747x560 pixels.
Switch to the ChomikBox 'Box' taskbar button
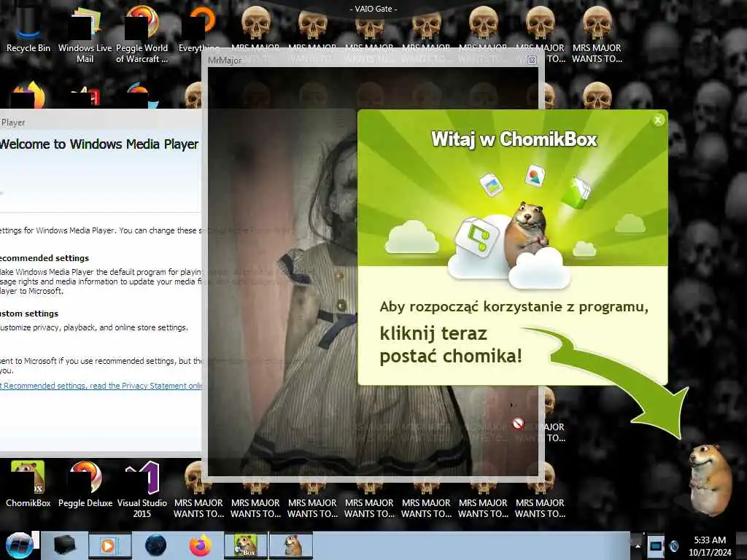point(246,545)
